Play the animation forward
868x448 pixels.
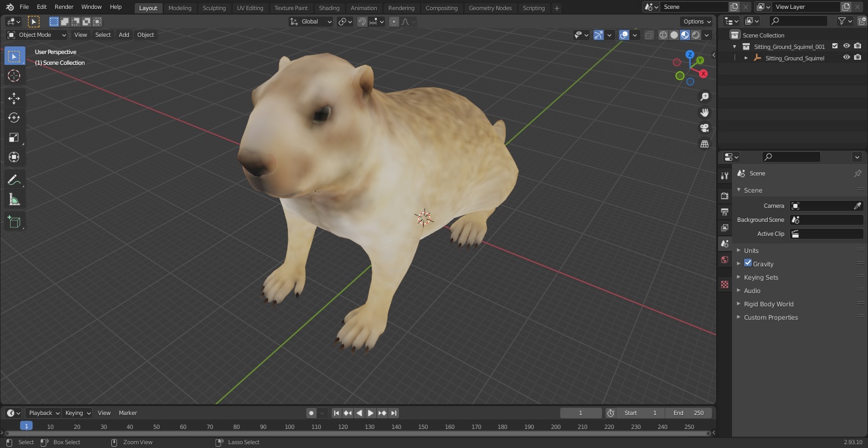(x=370, y=413)
